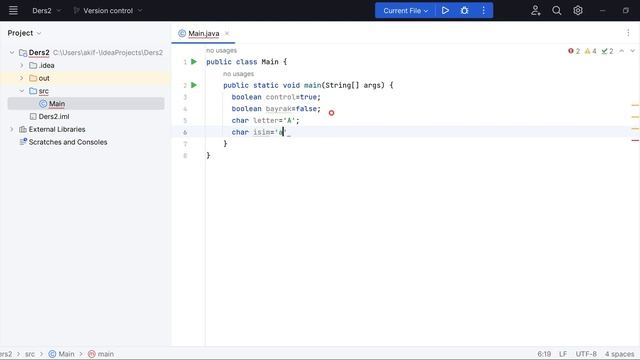Select Scratches and Consoles
The width and height of the screenshot is (640, 360).
[68, 142]
